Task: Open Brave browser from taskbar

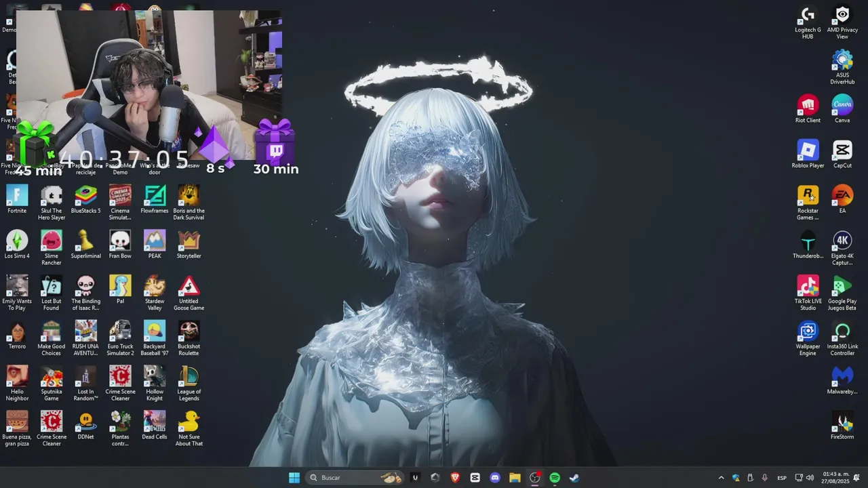Action: pos(455,478)
